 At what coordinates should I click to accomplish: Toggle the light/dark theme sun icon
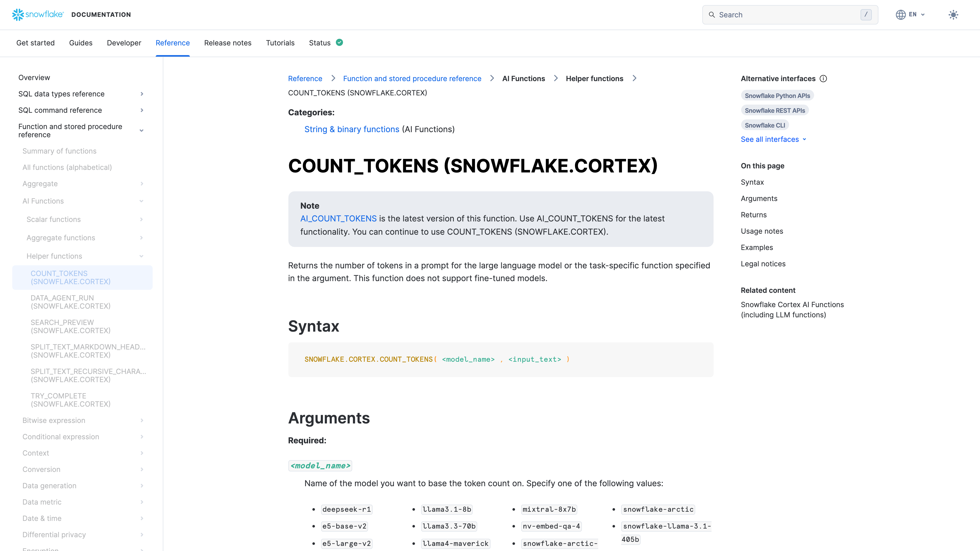pos(953,15)
